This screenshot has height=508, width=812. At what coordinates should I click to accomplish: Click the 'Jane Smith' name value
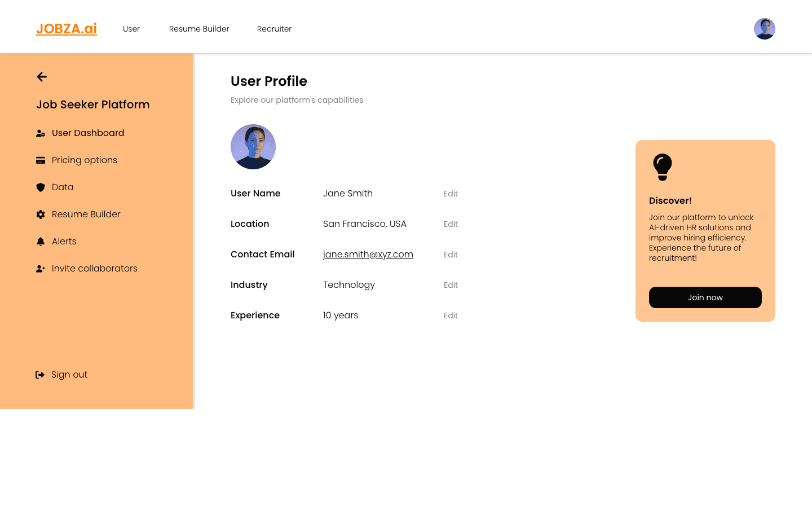coord(348,194)
